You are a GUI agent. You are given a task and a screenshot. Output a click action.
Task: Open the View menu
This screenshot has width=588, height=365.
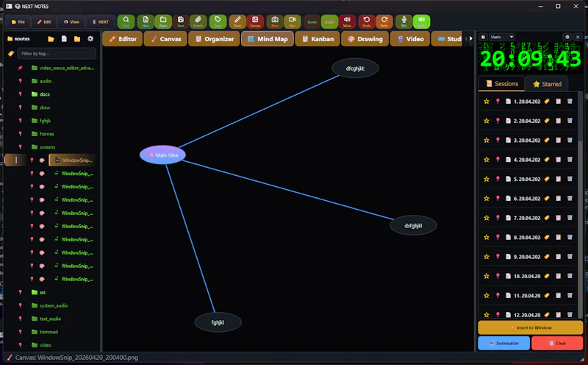click(x=71, y=22)
